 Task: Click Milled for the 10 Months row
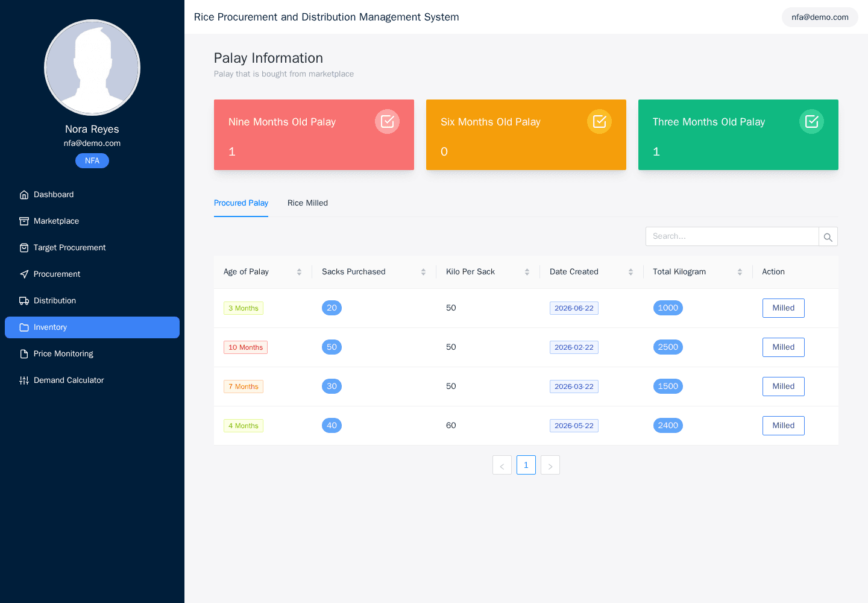(x=784, y=347)
